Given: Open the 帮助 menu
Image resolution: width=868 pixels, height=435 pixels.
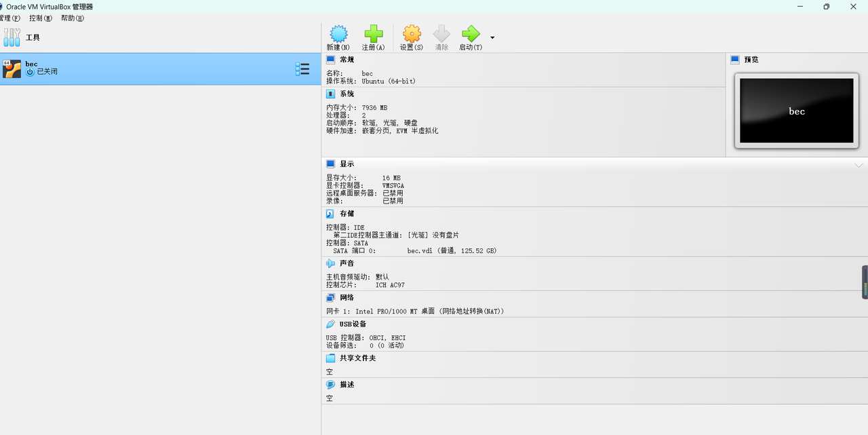Looking at the screenshot, I should click(73, 18).
